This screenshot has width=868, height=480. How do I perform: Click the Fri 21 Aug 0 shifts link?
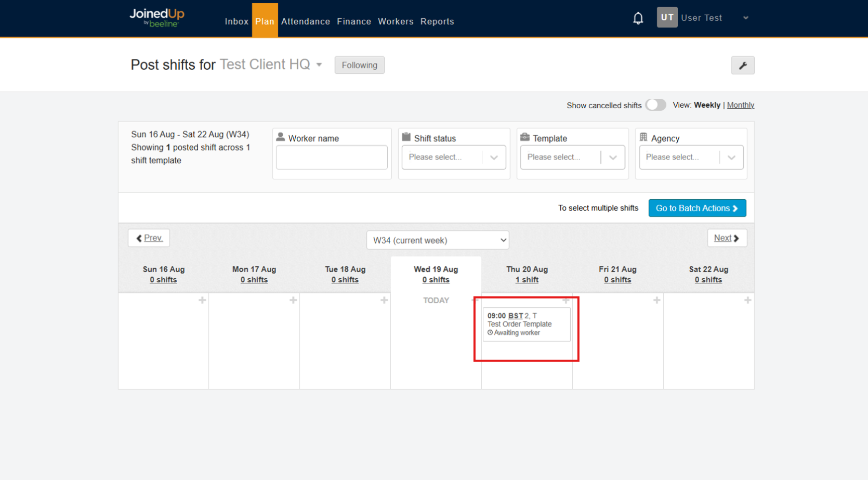[617, 280]
